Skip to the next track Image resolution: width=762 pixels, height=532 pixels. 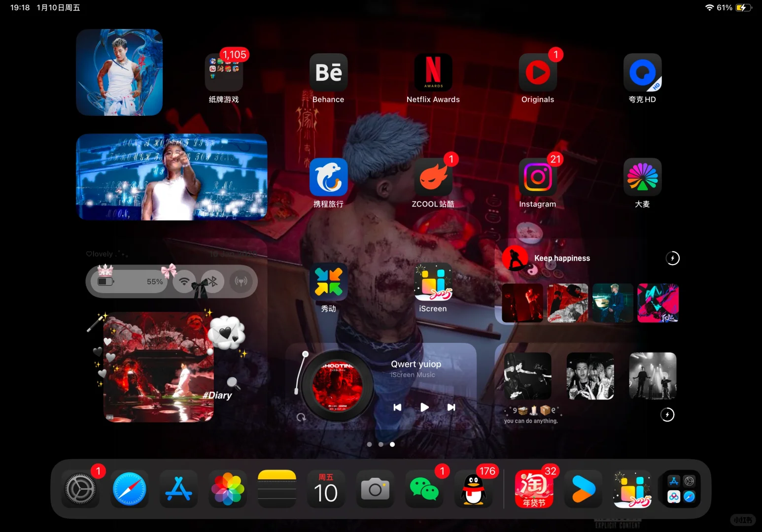(x=451, y=407)
